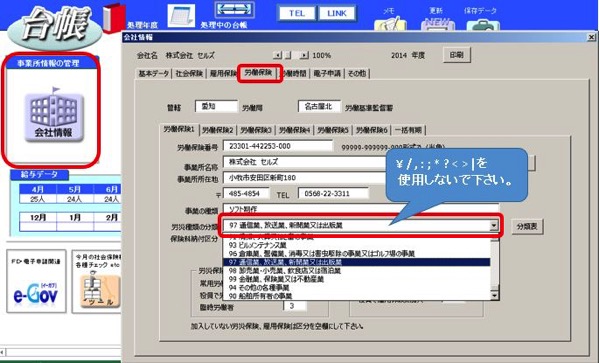Click the 分類表 button
The image size is (599, 363).
click(x=527, y=226)
